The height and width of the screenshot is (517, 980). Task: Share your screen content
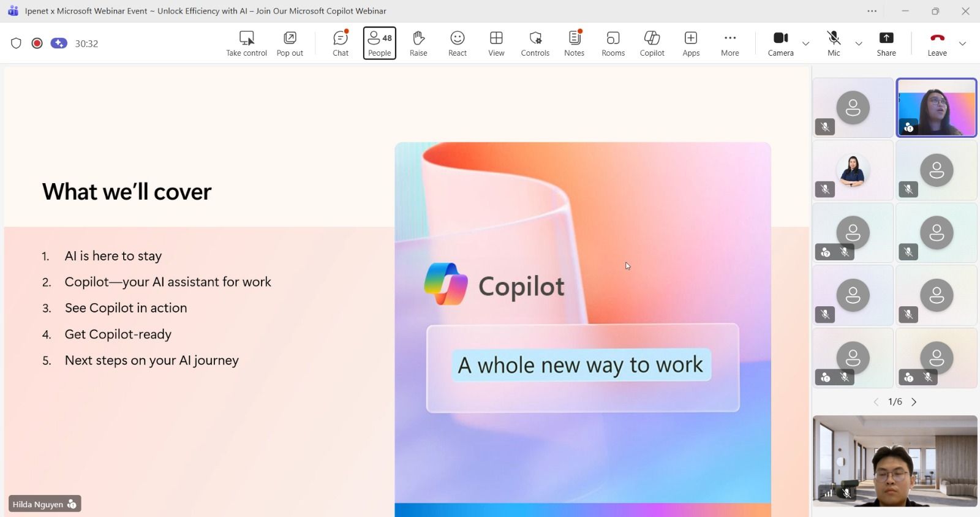886,43
